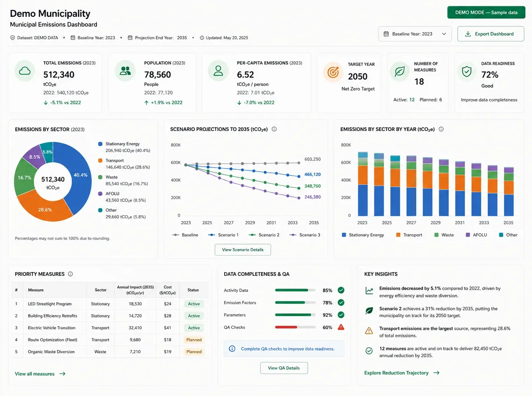Click the target icon on Target Year card
Image resolution: width=532 pixels, height=396 pixels.
(333, 72)
